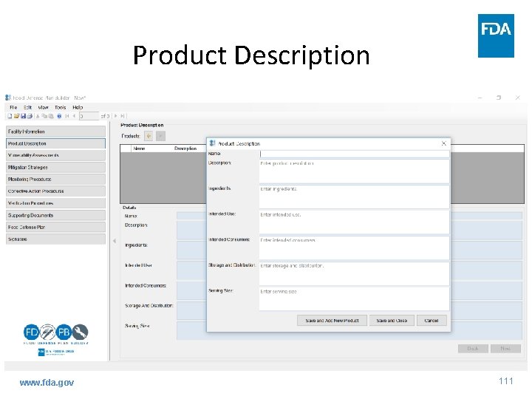
Task: Go to previous record in toolbar
Action: (74, 116)
